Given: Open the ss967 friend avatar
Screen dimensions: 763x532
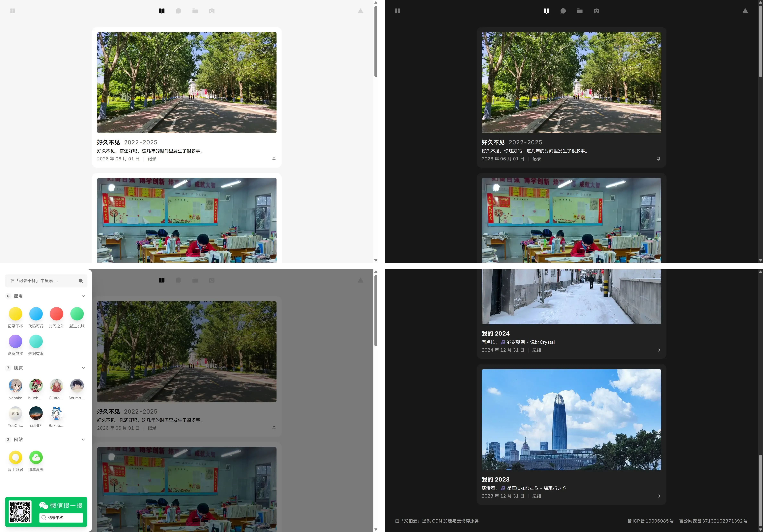Looking at the screenshot, I should (x=36, y=413).
